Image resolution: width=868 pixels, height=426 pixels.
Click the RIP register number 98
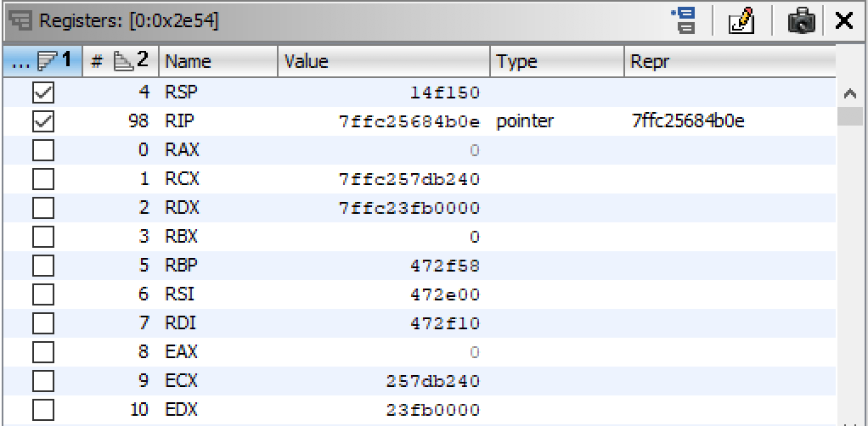137,121
